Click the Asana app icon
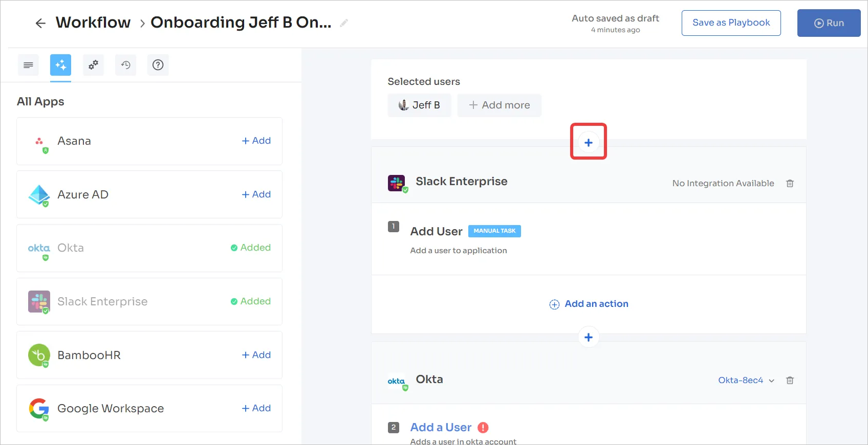Viewport: 868px width, 445px height. tap(39, 142)
